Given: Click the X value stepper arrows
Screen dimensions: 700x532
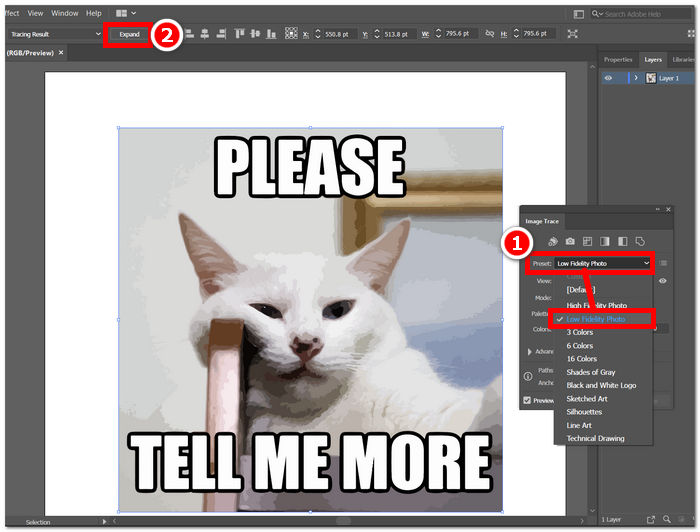Looking at the screenshot, I should point(318,34).
